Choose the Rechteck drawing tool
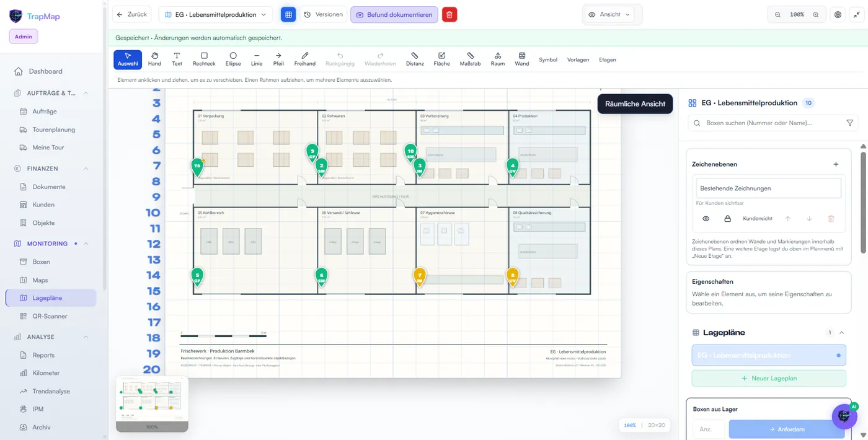 204,59
